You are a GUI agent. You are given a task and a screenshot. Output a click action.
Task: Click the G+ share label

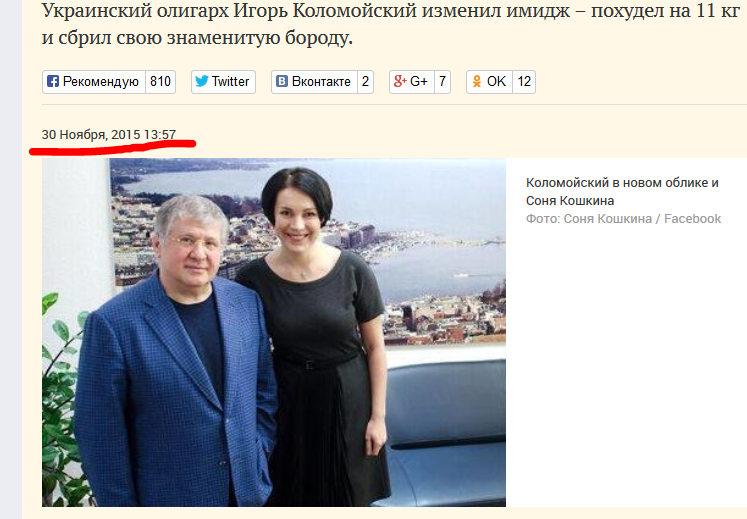pos(419,81)
